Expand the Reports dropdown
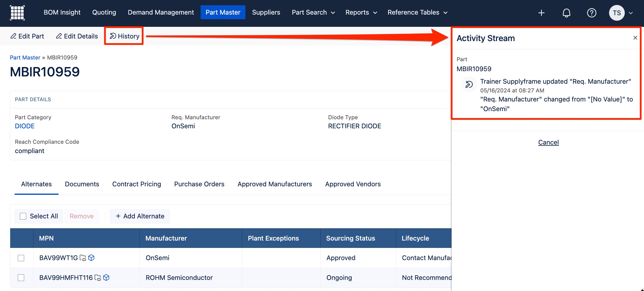Screen dimensions: 644x291 [x=361, y=13]
